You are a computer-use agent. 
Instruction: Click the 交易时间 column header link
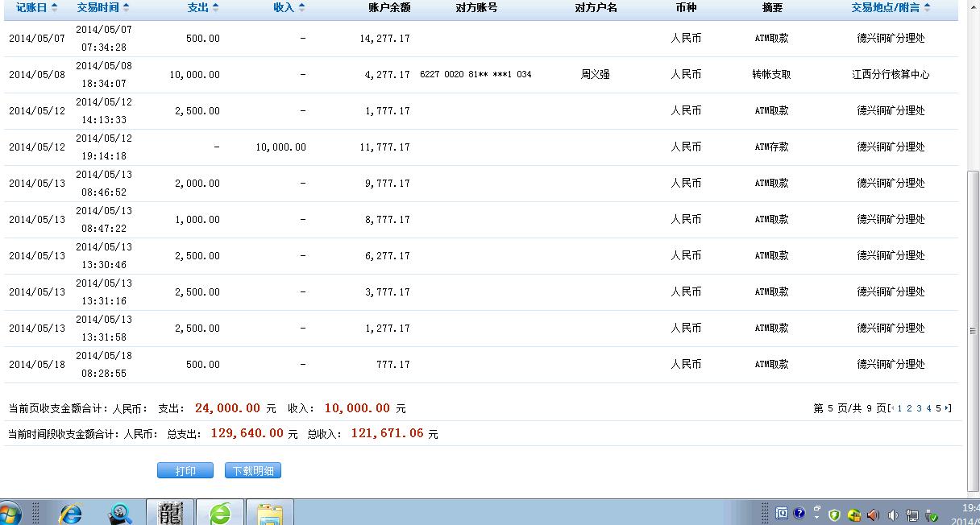(98, 7)
